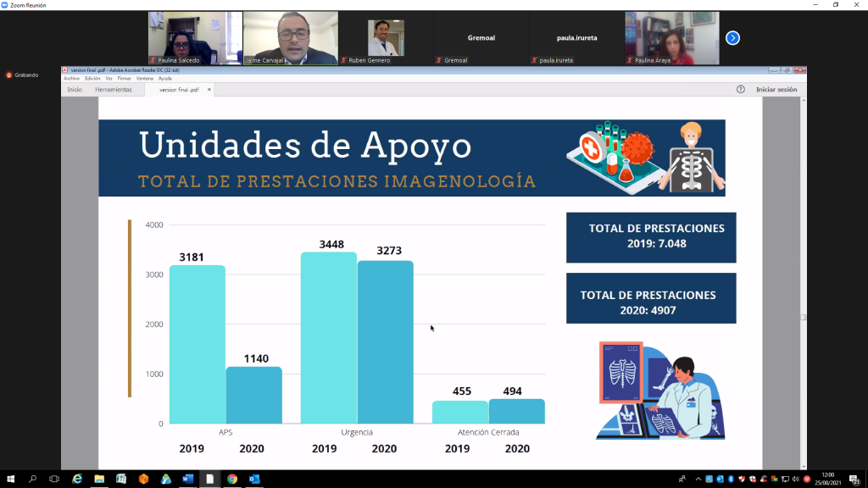The height and width of the screenshot is (488, 868).
Task: Open the Archivo menu in Acrobat
Action: (x=71, y=78)
